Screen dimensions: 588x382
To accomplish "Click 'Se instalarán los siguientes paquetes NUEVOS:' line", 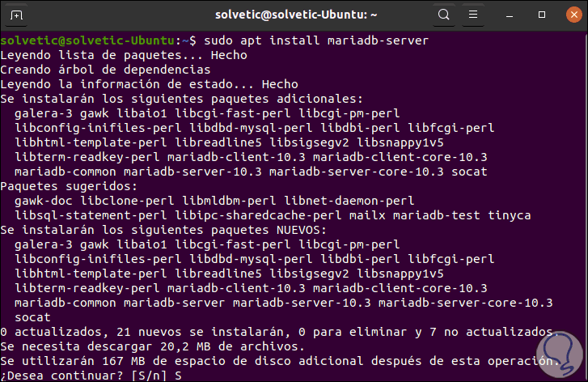I will 163,230.
